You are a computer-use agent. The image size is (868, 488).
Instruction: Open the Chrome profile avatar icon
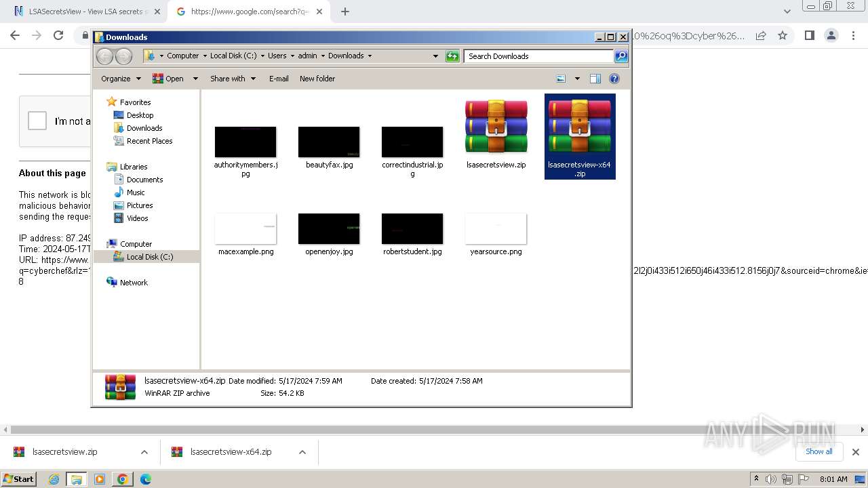[831, 35]
